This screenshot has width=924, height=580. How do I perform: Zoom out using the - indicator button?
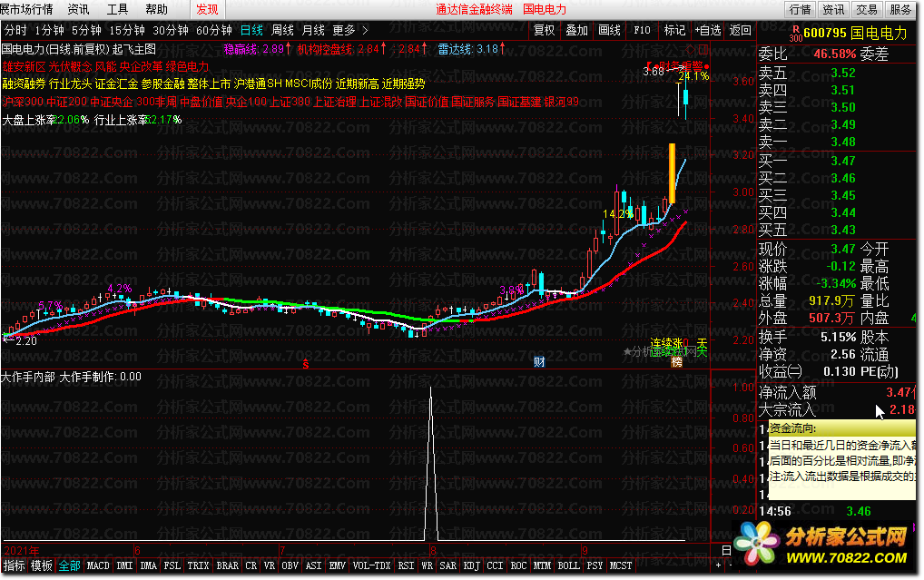click(732, 565)
